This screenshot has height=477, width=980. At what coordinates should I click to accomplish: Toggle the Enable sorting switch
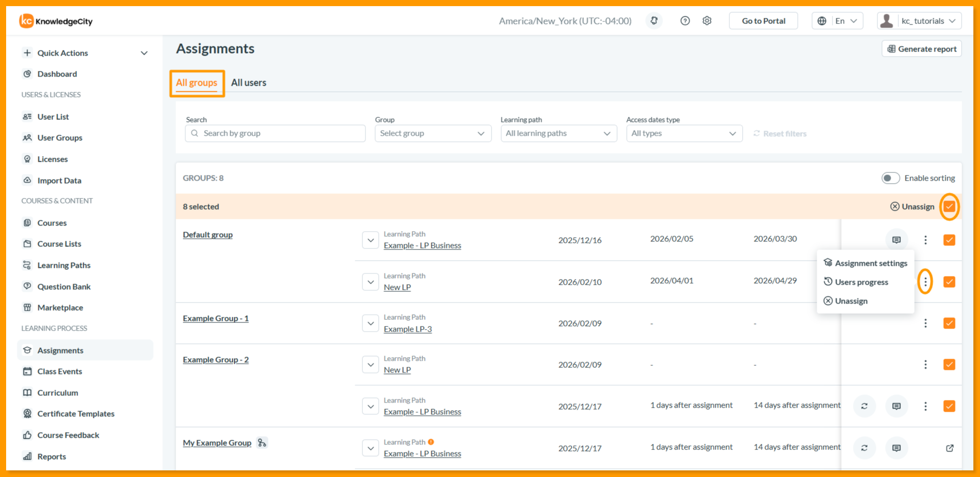click(x=890, y=178)
